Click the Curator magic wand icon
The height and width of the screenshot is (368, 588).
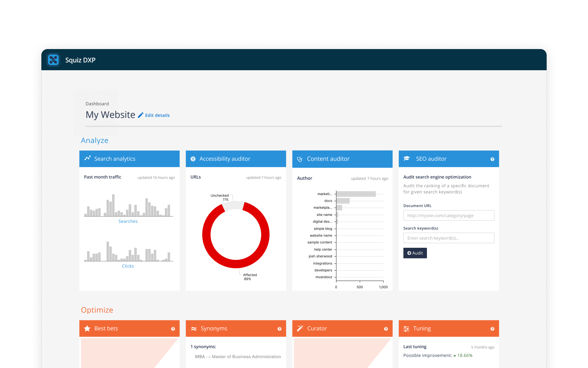click(x=300, y=328)
